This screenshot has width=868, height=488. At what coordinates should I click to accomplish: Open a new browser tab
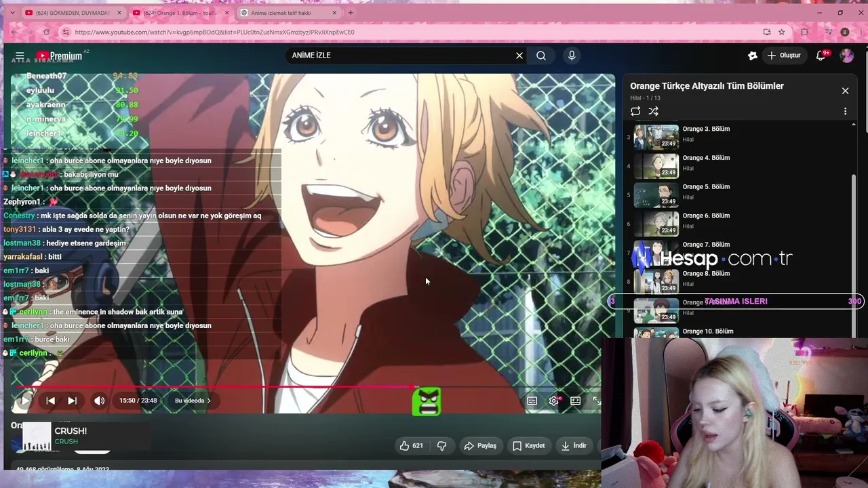click(x=351, y=13)
